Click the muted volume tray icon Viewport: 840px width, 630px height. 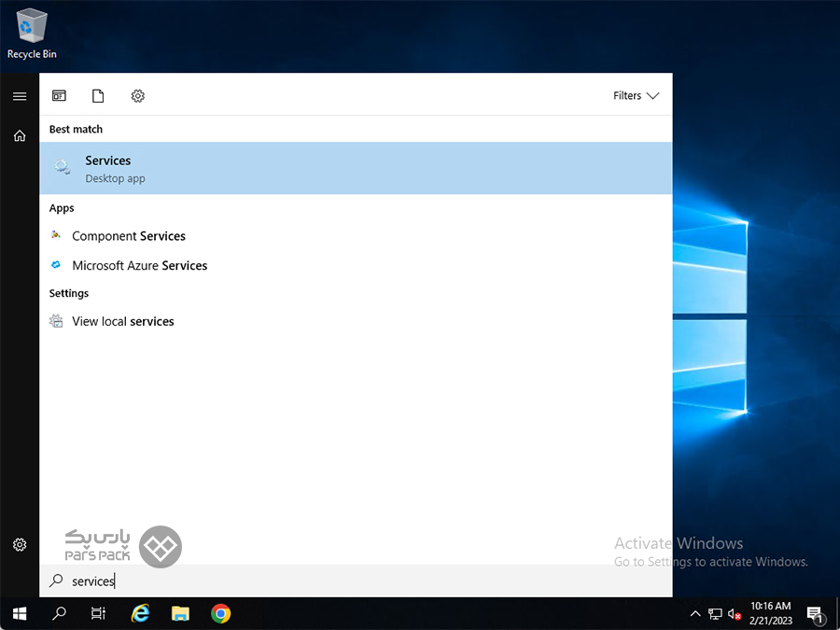coord(735,614)
